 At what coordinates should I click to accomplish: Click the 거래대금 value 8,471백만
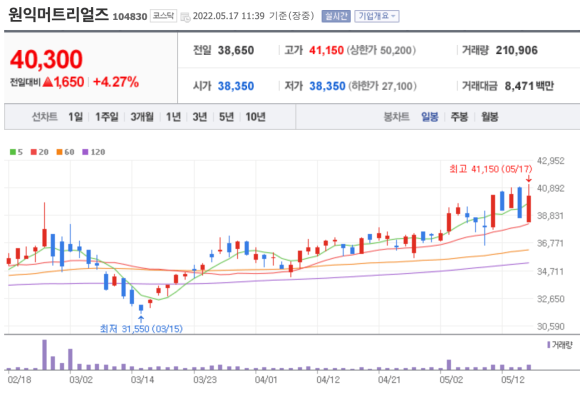pos(529,86)
